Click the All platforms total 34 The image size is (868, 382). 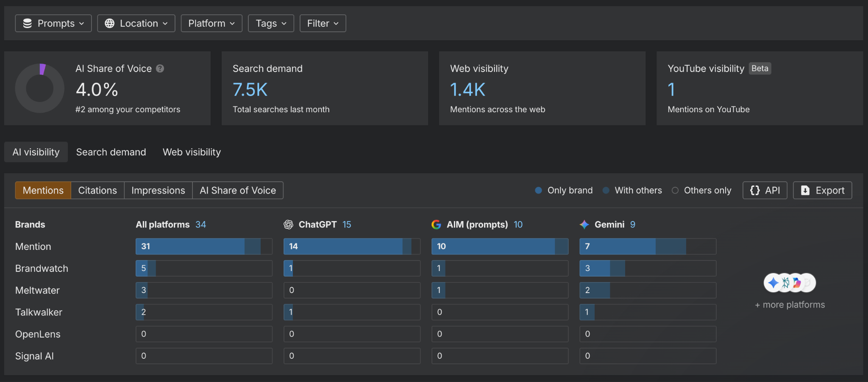tap(201, 224)
